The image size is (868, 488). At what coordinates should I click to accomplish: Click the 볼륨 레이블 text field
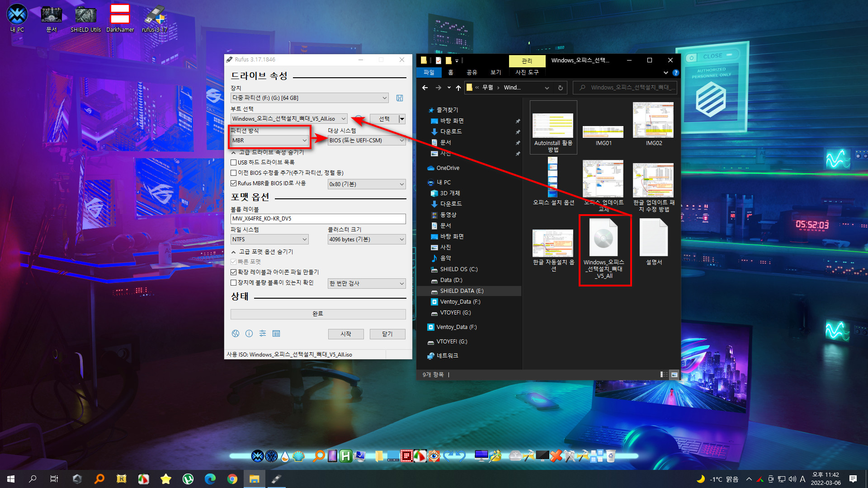coord(318,219)
